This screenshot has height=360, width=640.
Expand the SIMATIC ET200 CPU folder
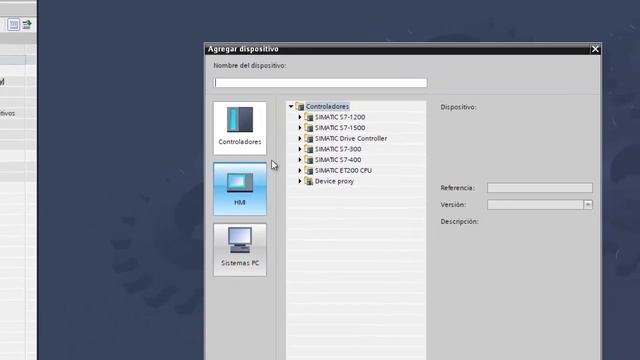pos(300,170)
